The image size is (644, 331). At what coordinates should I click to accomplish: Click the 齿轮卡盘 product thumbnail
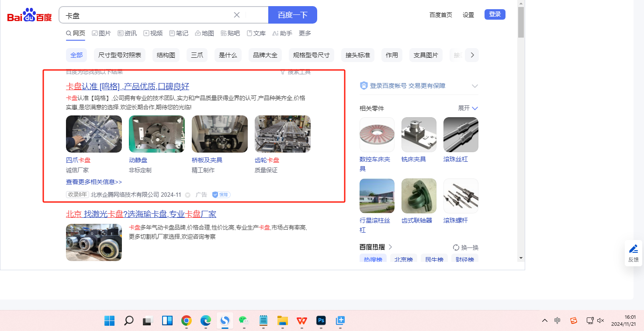(x=283, y=134)
